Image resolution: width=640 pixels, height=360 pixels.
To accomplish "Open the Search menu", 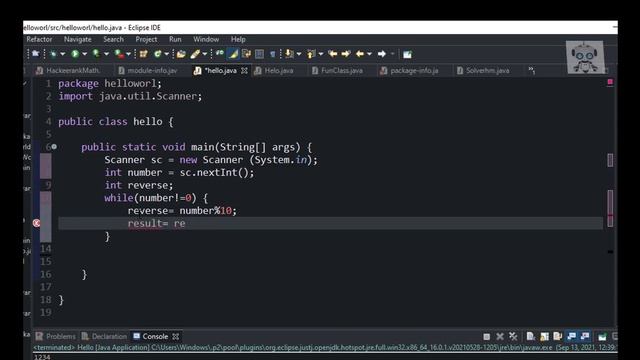I will click(113, 39).
